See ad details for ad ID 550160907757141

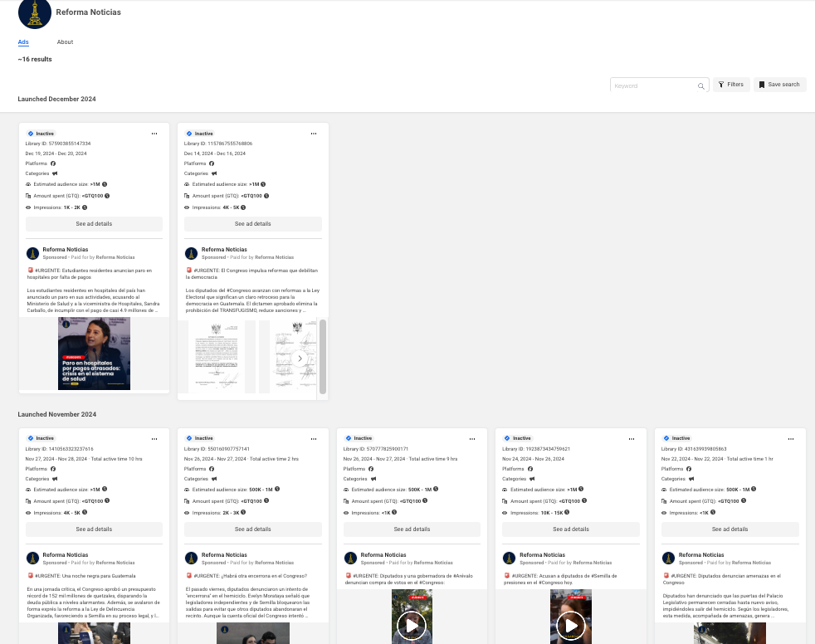pos(253,529)
